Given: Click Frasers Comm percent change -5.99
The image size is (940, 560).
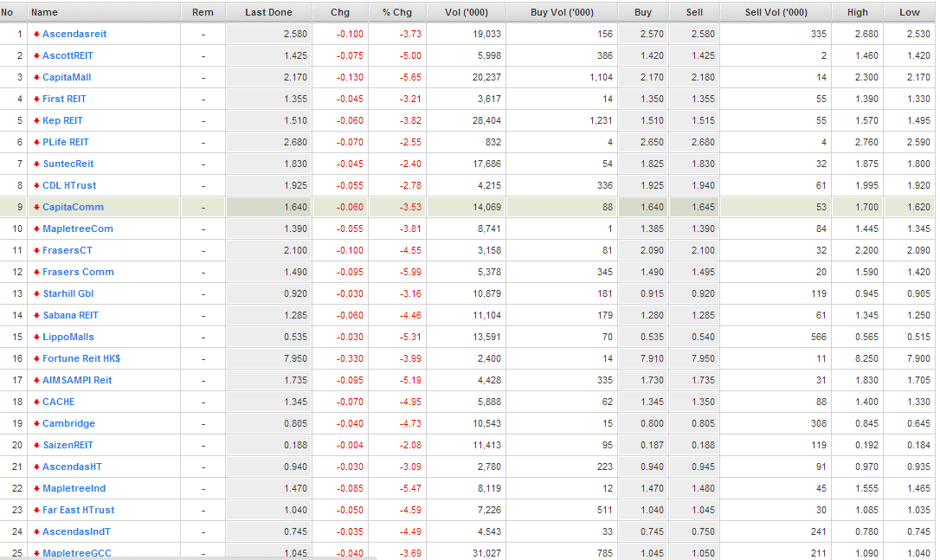Looking at the screenshot, I should [x=410, y=272].
